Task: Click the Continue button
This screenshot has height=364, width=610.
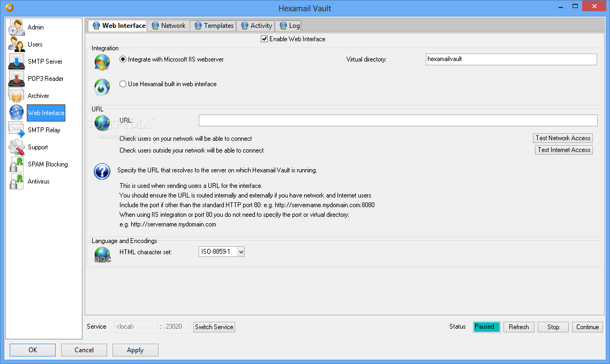Action: point(587,327)
